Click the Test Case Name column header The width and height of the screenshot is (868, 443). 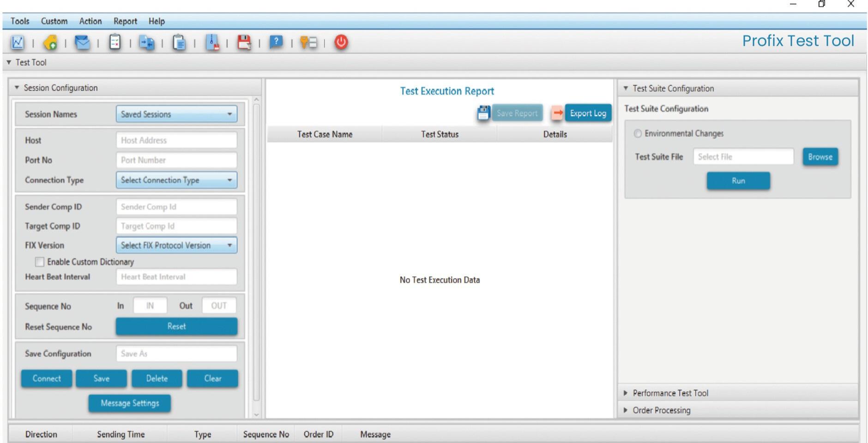[325, 134]
